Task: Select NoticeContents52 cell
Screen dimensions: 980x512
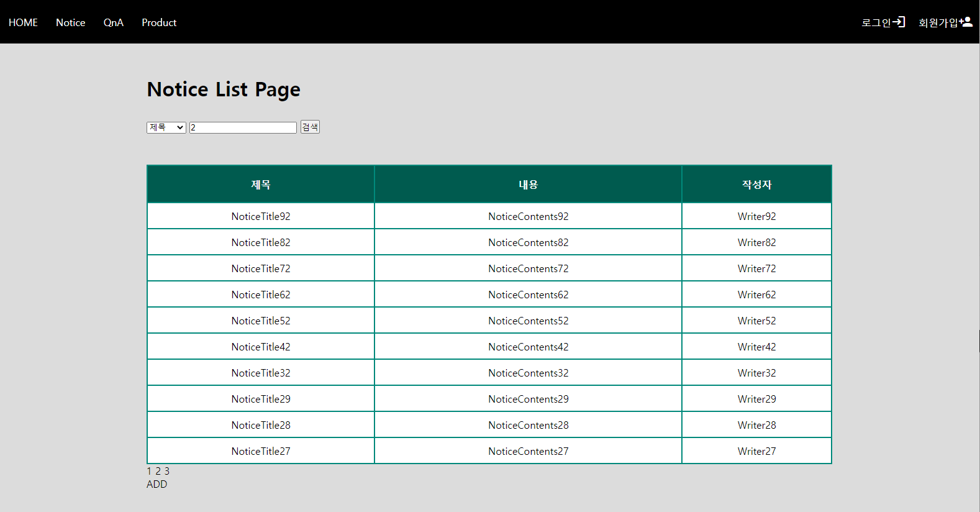Action: tap(529, 321)
